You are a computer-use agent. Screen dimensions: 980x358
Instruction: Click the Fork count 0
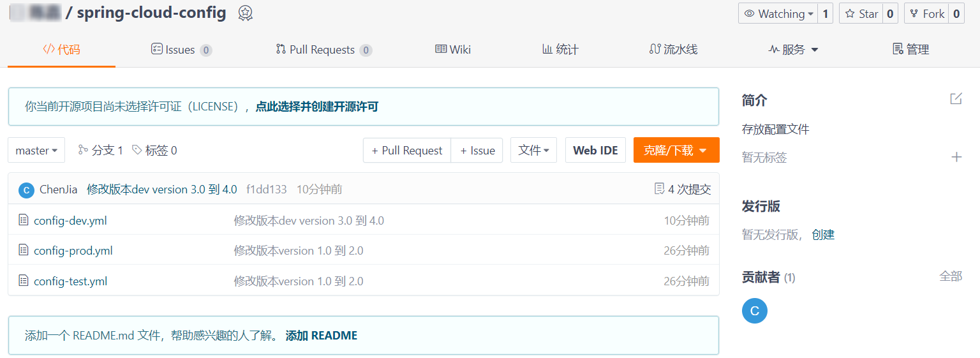(956, 13)
